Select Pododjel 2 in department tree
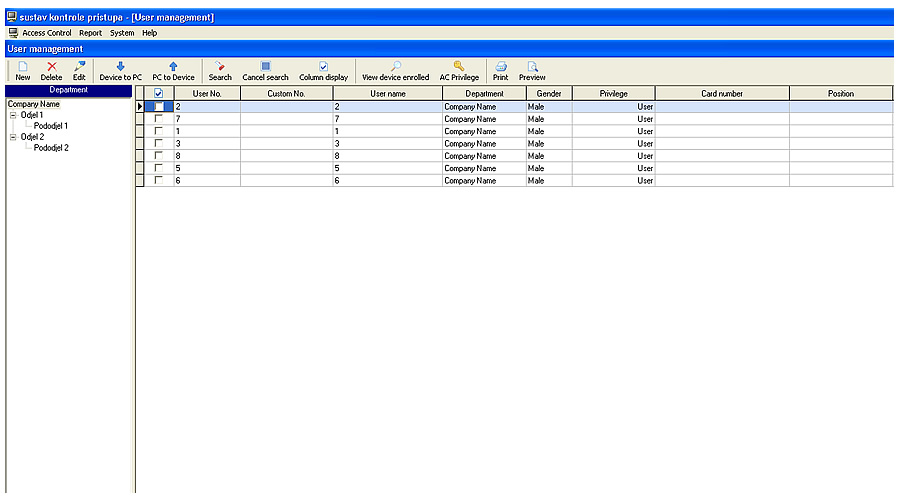This screenshot has width=900, height=500. click(x=51, y=148)
